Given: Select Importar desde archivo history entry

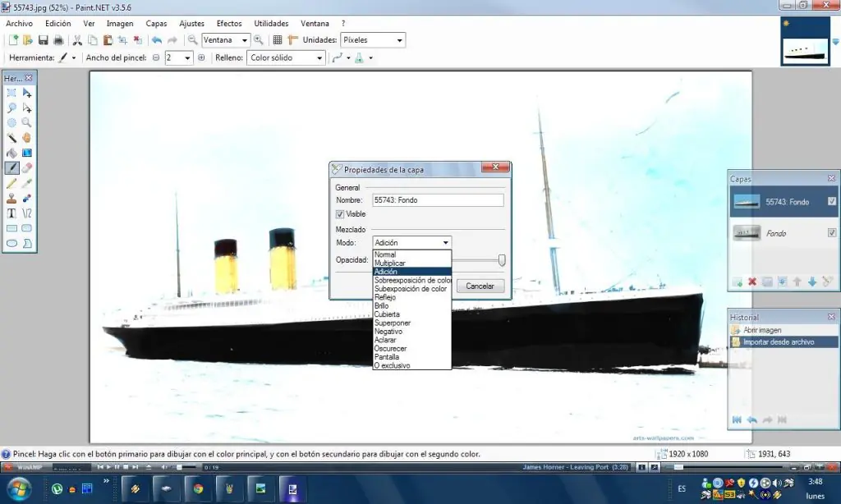Looking at the screenshot, I should pos(784,341).
